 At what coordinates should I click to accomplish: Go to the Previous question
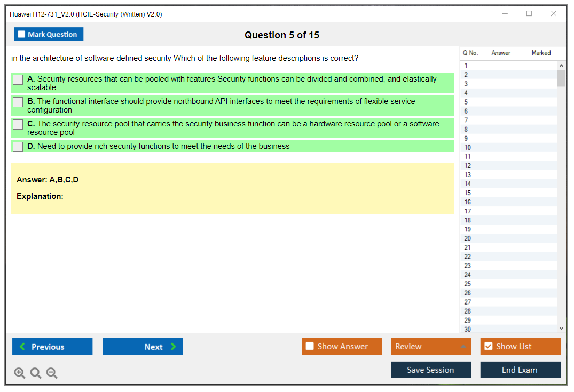[x=52, y=347]
